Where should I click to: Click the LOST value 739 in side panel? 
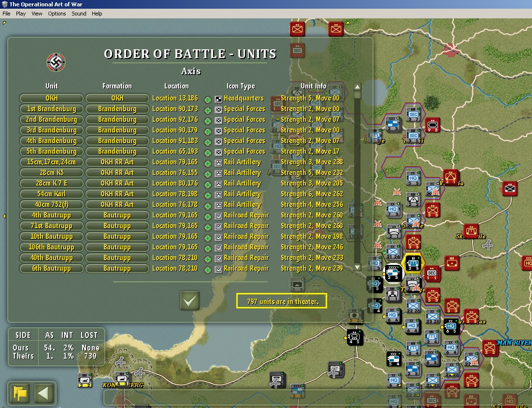point(90,356)
